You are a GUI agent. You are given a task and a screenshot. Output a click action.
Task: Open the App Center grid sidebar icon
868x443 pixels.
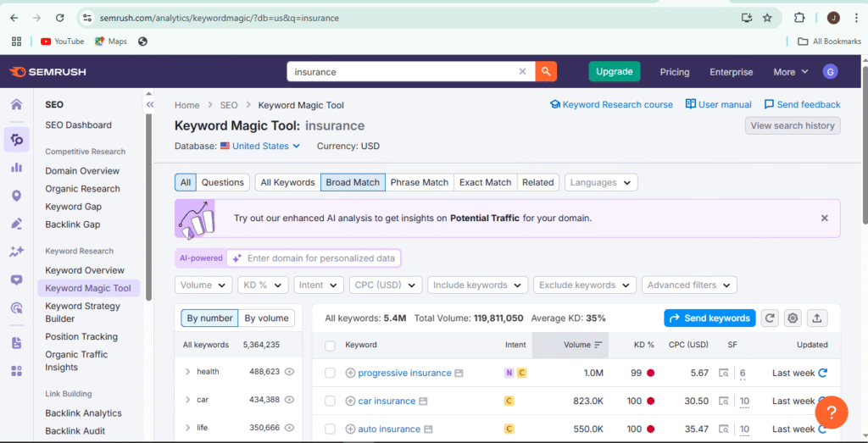coord(17,370)
